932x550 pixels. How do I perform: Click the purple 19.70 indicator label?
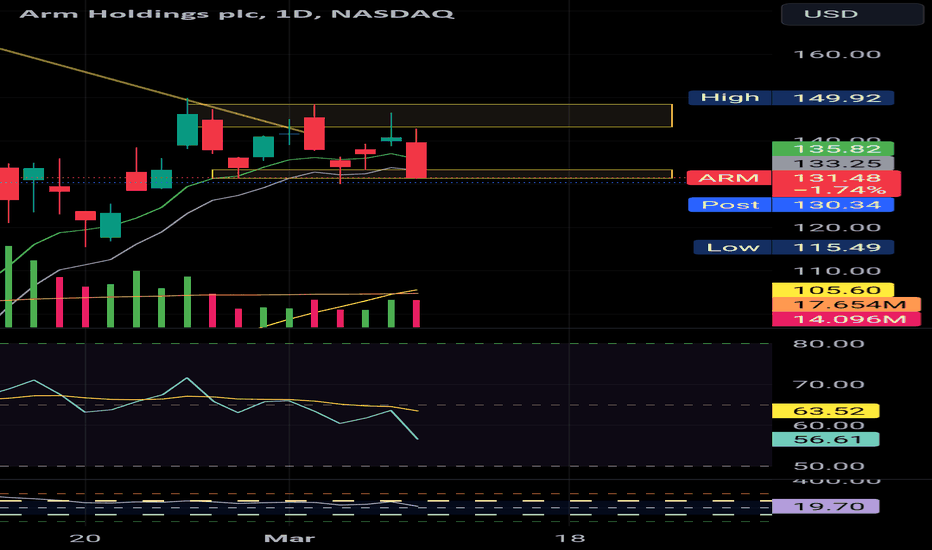(x=826, y=507)
